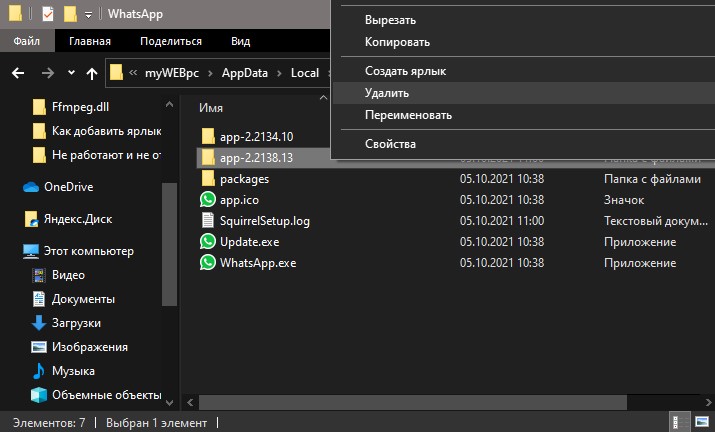Select Ffmpeg.dll folder in navigation pane
This screenshot has width=715, height=432.
pyautogui.click(x=80, y=107)
